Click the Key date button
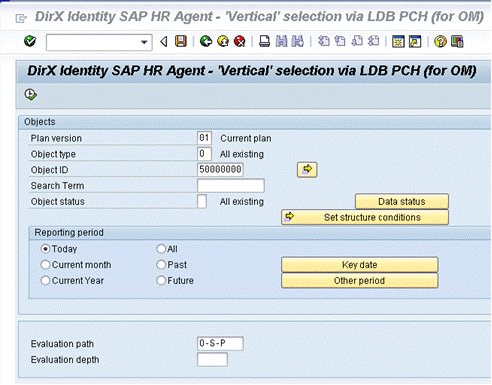 [359, 265]
